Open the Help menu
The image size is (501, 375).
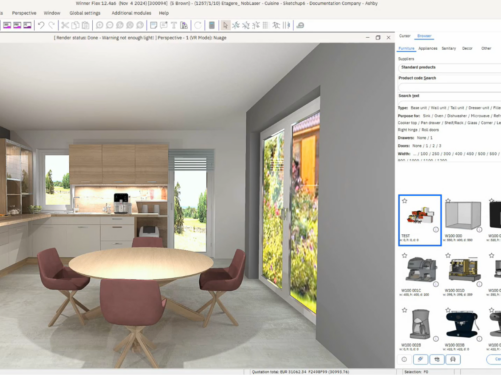pyautogui.click(x=164, y=13)
